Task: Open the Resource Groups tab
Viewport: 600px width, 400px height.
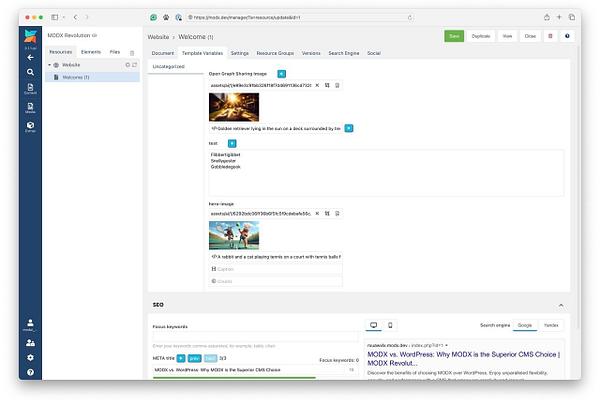Action: pos(275,53)
